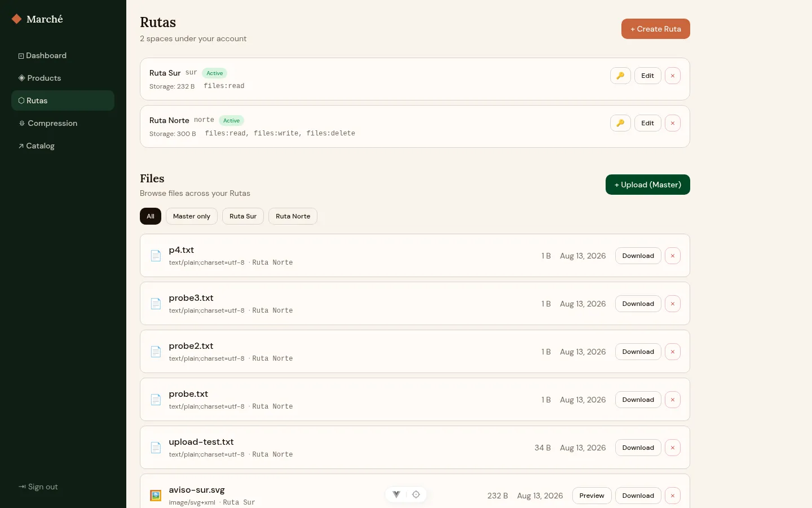Click the Create Ruta button
The width and height of the screenshot is (812, 508).
(656, 29)
